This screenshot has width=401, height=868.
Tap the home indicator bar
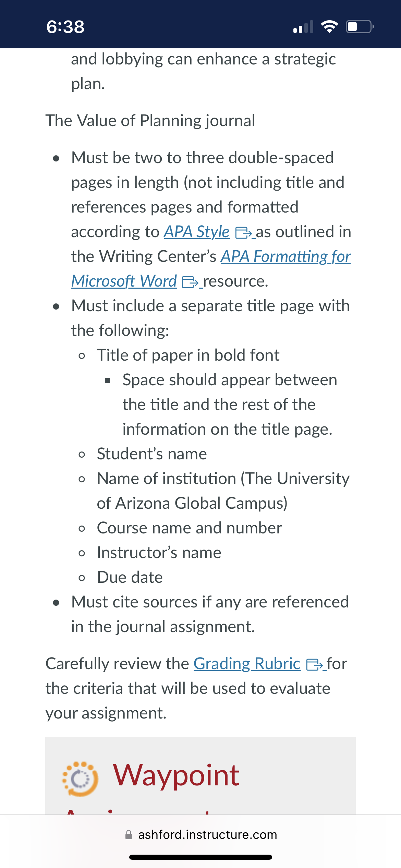[x=200, y=857]
